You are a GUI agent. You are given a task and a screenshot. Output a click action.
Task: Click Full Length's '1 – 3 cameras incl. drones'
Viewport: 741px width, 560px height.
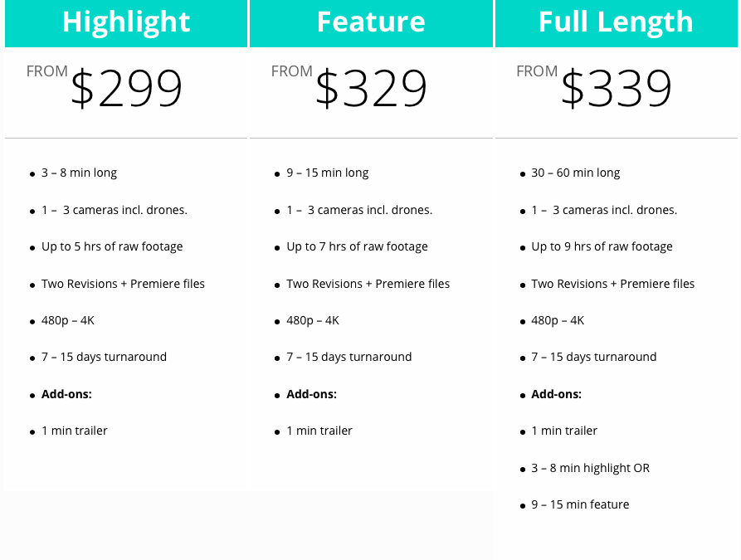click(x=604, y=210)
